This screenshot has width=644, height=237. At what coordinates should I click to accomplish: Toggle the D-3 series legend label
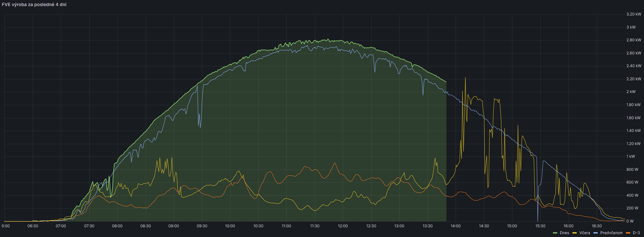636,233
